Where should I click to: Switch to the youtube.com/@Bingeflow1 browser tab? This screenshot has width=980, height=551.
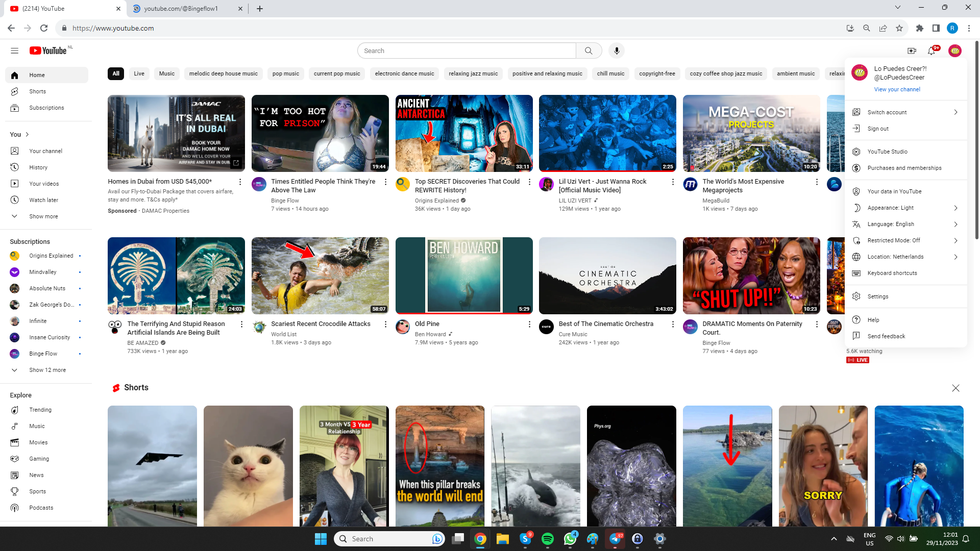point(181,9)
